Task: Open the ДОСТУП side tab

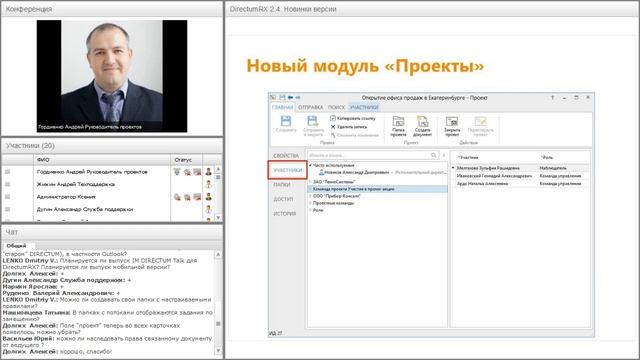Action: (283, 199)
